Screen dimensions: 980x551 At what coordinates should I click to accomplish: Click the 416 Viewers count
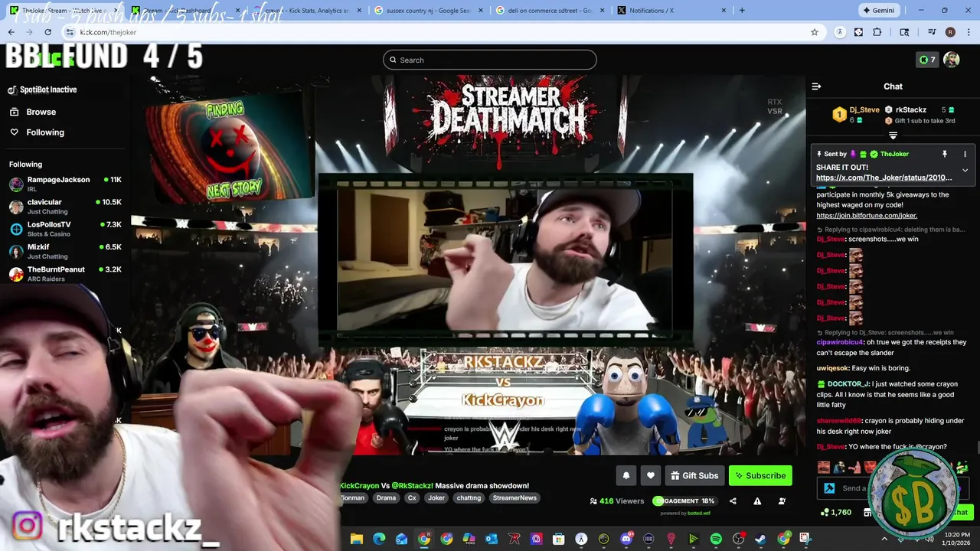(616, 501)
